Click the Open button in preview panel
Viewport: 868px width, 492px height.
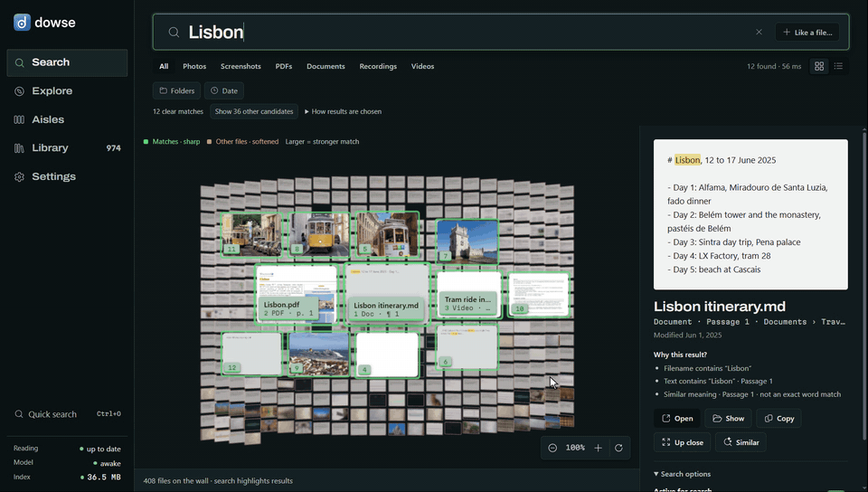677,419
